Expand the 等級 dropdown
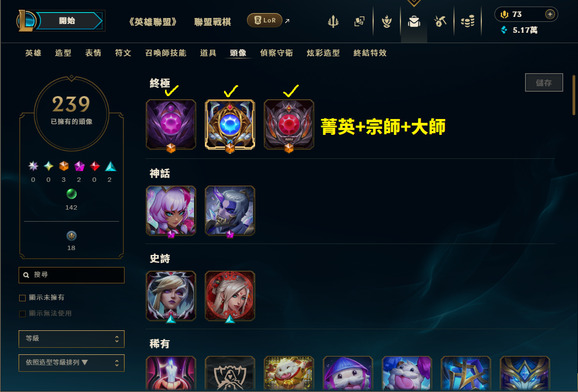The image size is (578, 392). [72, 338]
